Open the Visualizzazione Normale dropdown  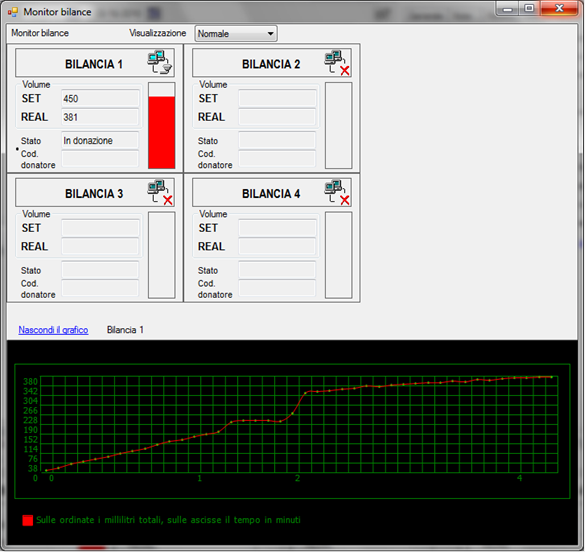236,34
